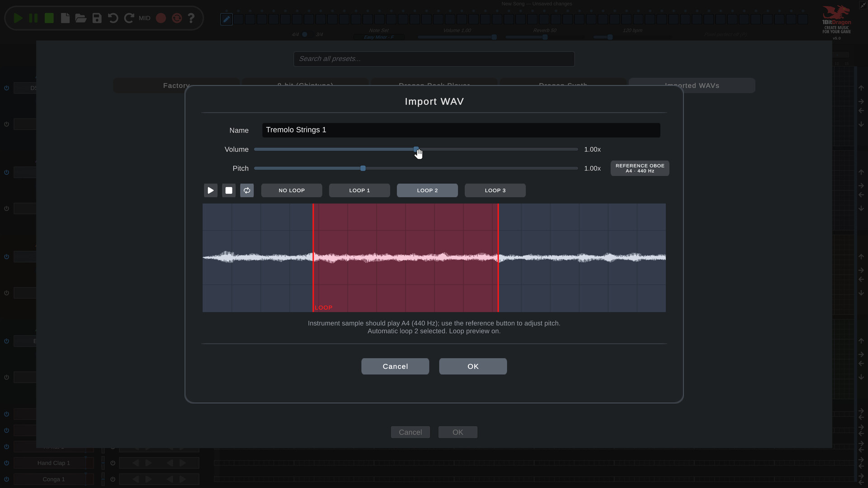This screenshot has width=868, height=488.
Task: Pause playback with the pause icon
Action: [33, 18]
